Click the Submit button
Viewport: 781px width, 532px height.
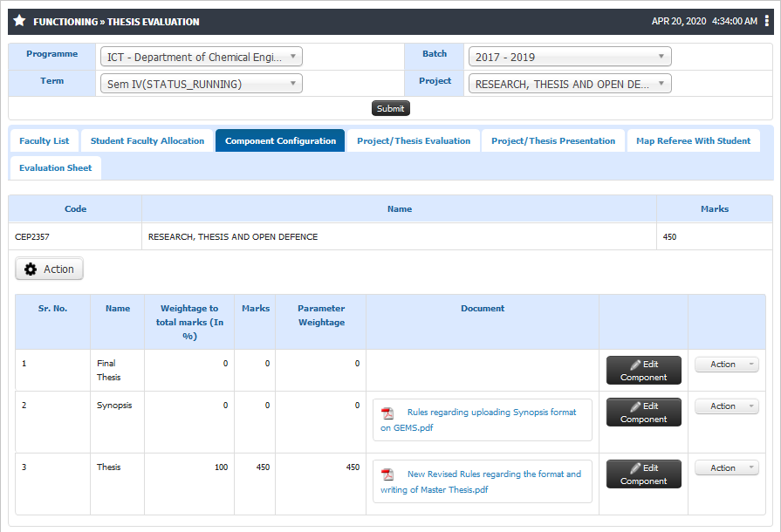coord(391,108)
